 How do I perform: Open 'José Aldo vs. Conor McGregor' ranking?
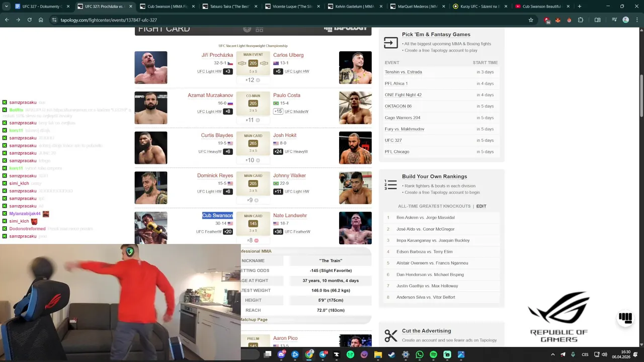(426, 229)
